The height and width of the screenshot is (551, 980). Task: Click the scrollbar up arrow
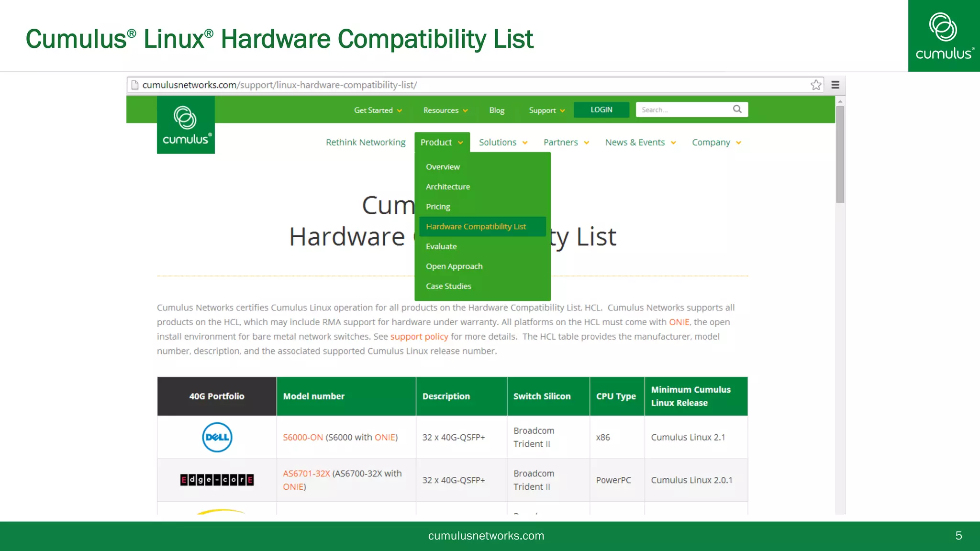pyautogui.click(x=840, y=101)
